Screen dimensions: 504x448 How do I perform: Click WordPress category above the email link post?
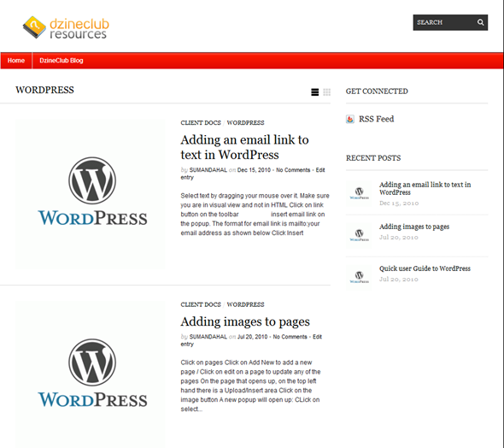245,123
